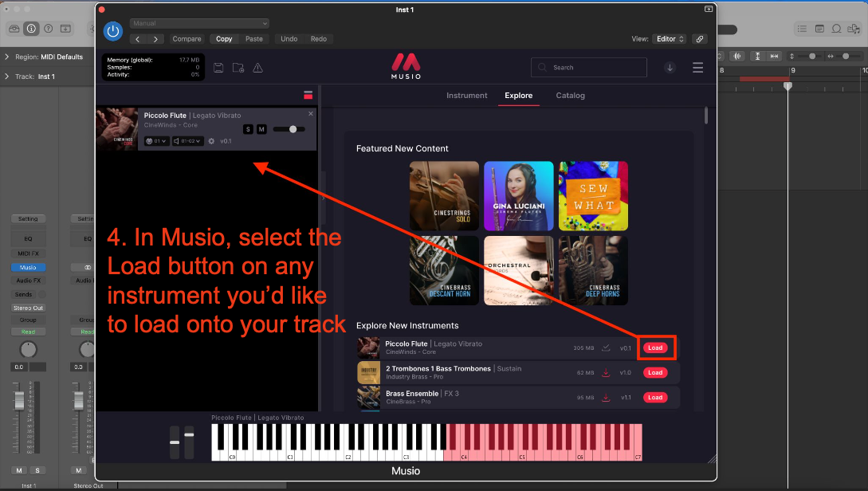The image size is (868, 491).
Task: Switch to the Instrument tab
Action: [x=466, y=95]
